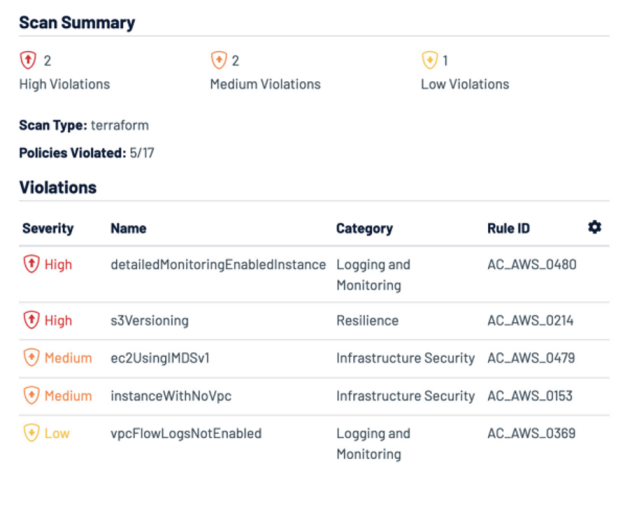Click the Rule ID column header

pos(508,229)
